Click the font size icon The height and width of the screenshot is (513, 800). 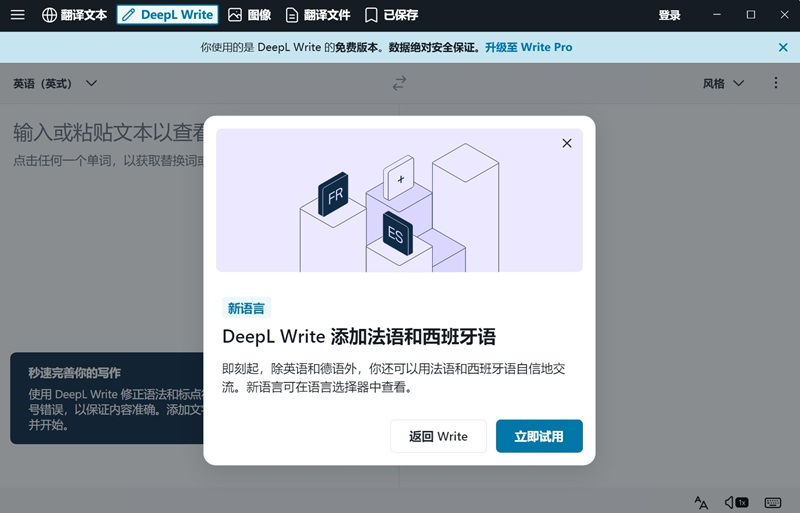tap(701, 502)
